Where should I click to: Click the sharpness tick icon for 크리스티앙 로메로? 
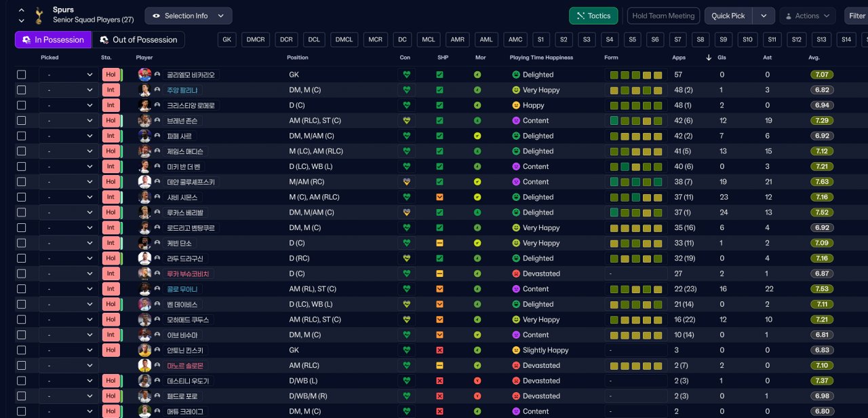439,105
